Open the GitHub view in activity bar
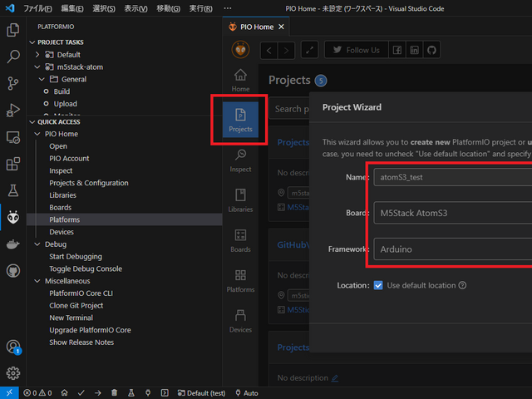The image size is (532, 399). point(13,271)
